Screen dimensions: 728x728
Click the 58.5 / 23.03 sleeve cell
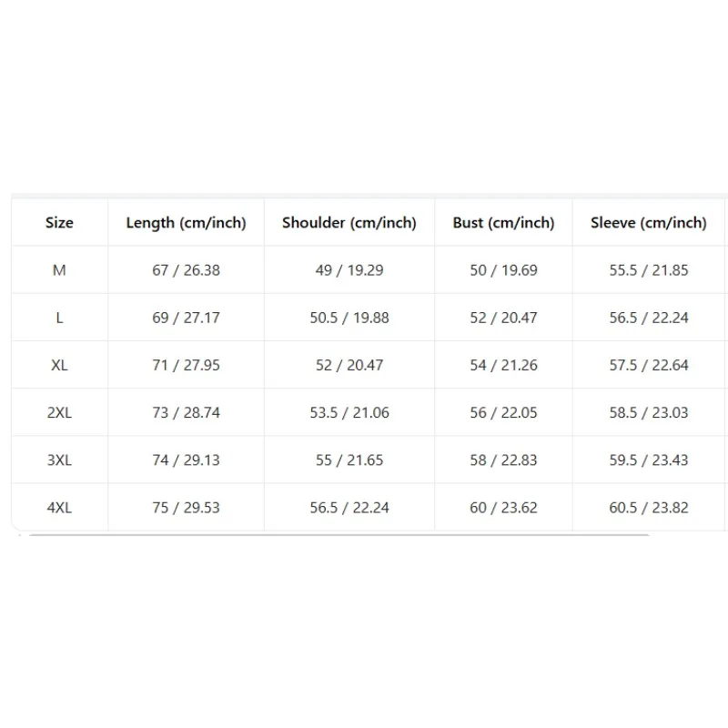(649, 413)
